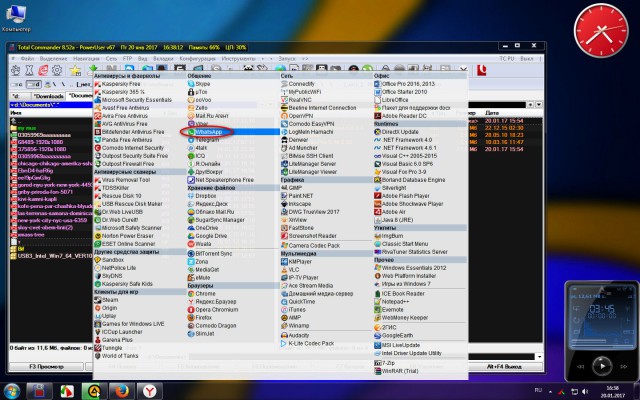
Task: Open the Запуск menu
Action: 287,59
